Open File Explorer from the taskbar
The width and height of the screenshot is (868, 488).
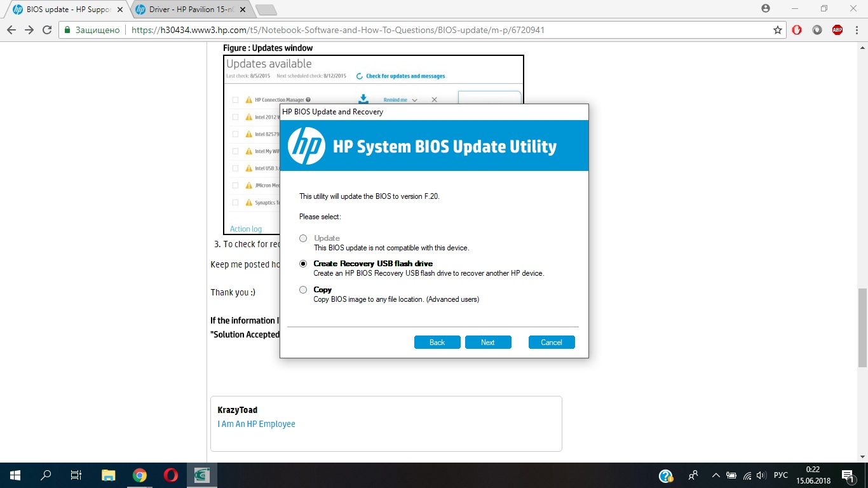pos(109,475)
